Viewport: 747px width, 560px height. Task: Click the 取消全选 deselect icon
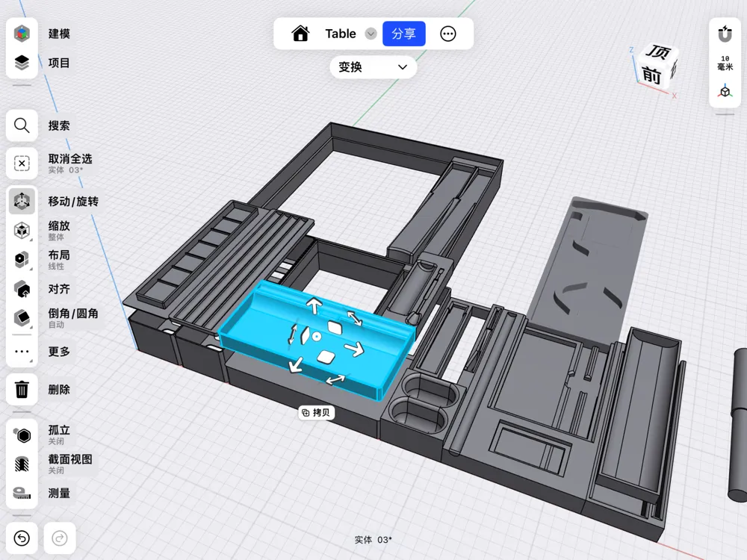coord(22,164)
